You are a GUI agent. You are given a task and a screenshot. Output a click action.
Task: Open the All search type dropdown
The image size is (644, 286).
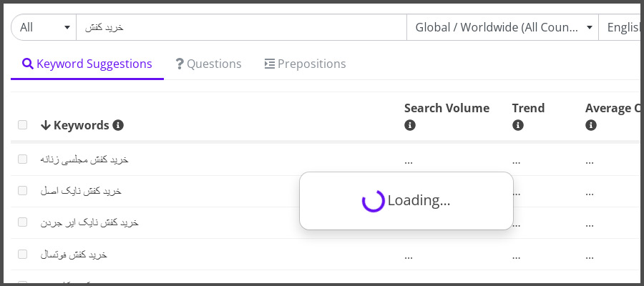pos(44,27)
